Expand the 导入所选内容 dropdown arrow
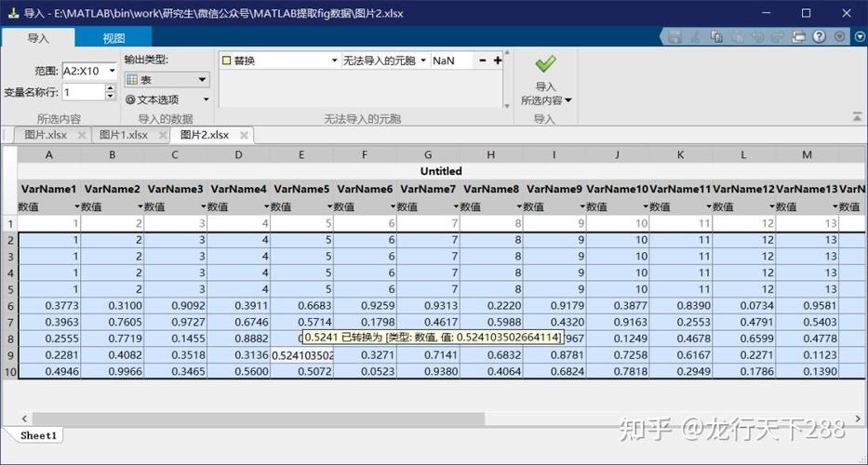 point(568,100)
